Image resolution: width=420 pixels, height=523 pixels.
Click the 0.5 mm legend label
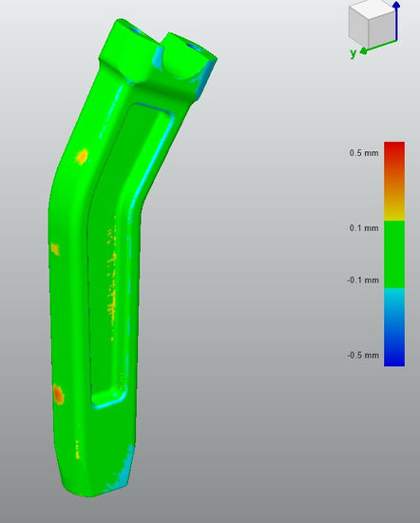[x=364, y=153]
